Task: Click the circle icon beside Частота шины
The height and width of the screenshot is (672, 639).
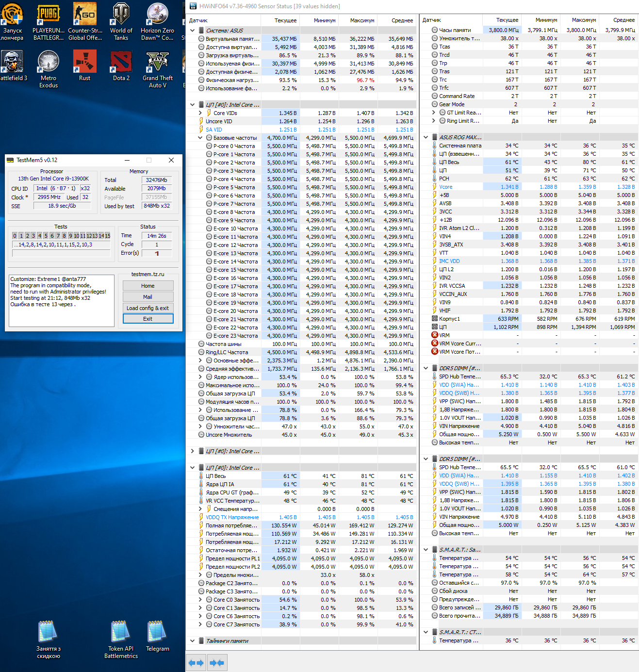Action: [201, 344]
